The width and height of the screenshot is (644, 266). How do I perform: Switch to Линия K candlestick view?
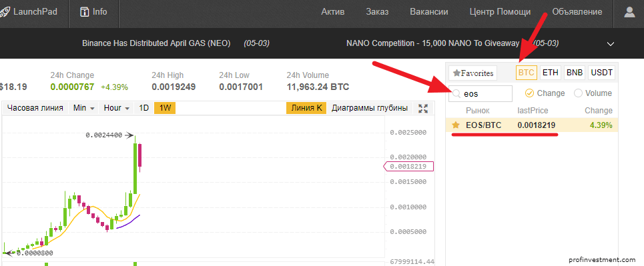(306, 108)
